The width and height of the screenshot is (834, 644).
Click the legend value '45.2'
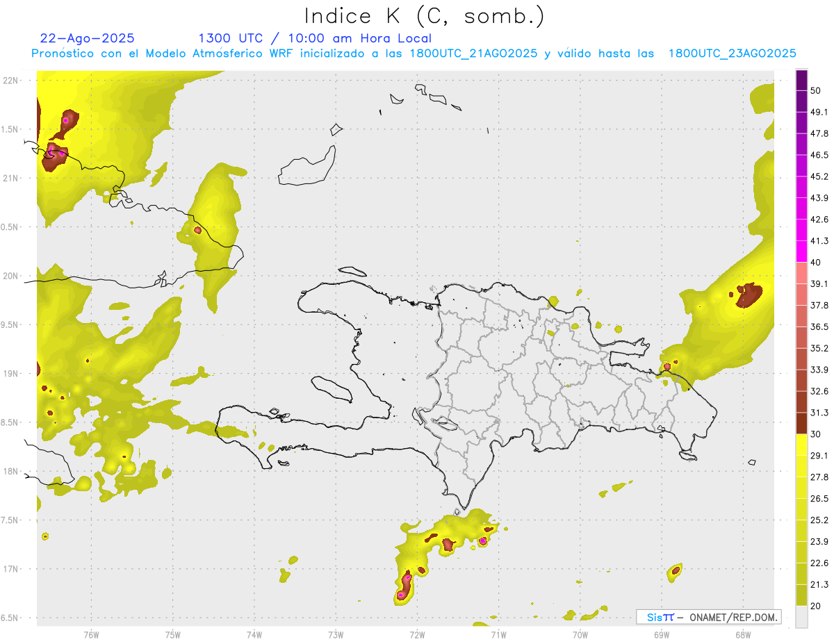coord(819,176)
